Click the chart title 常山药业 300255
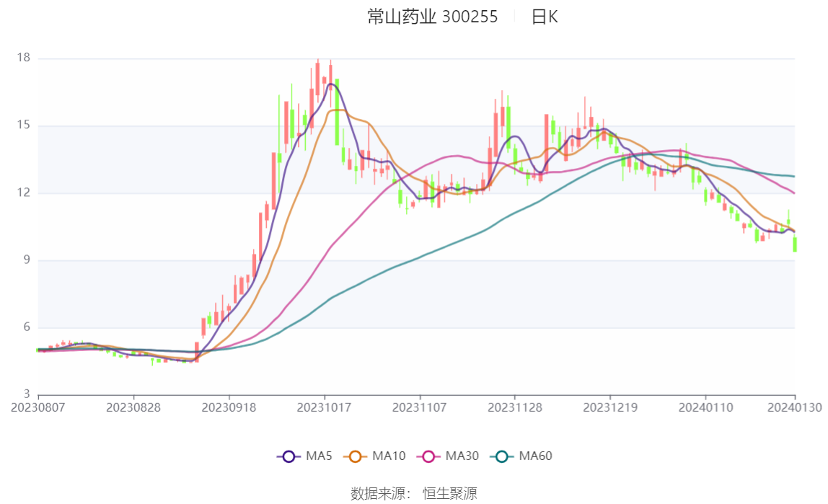 433,17
